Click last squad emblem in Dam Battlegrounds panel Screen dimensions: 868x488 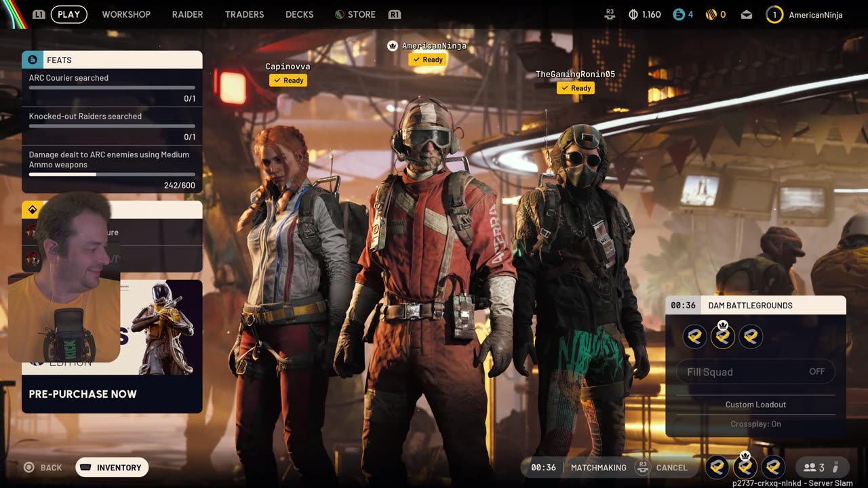750,336
